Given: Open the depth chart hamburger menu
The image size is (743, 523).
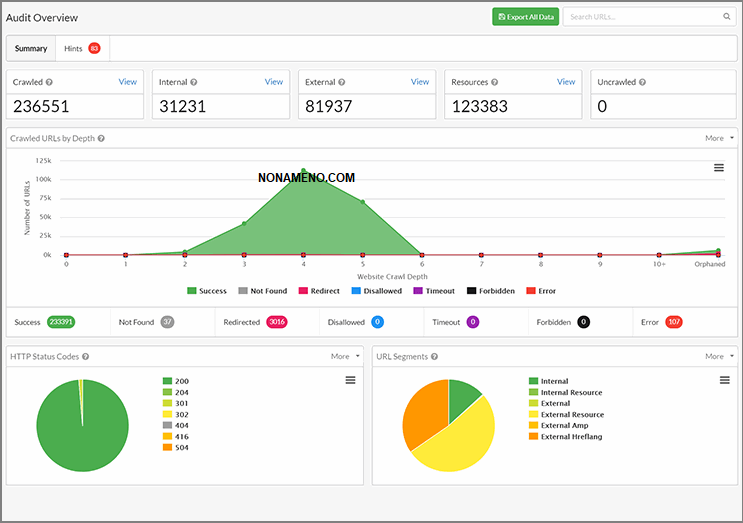Looking at the screenshot, I should pos(718,168).
